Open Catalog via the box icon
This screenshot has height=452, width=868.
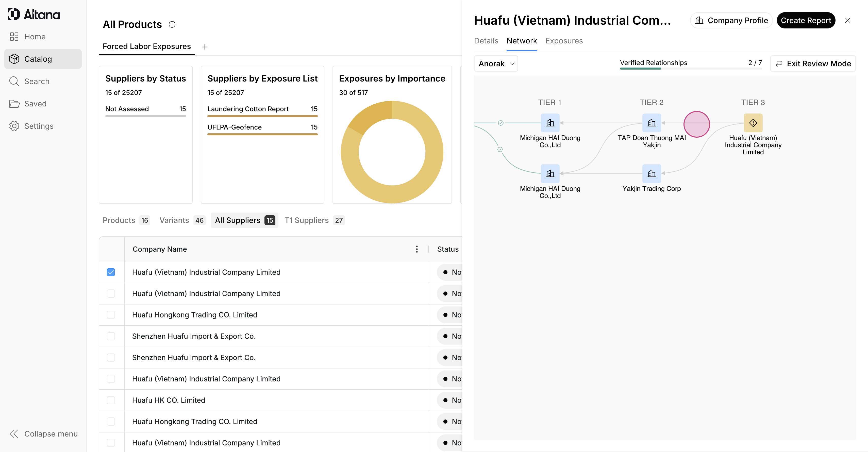coord(14,59)
